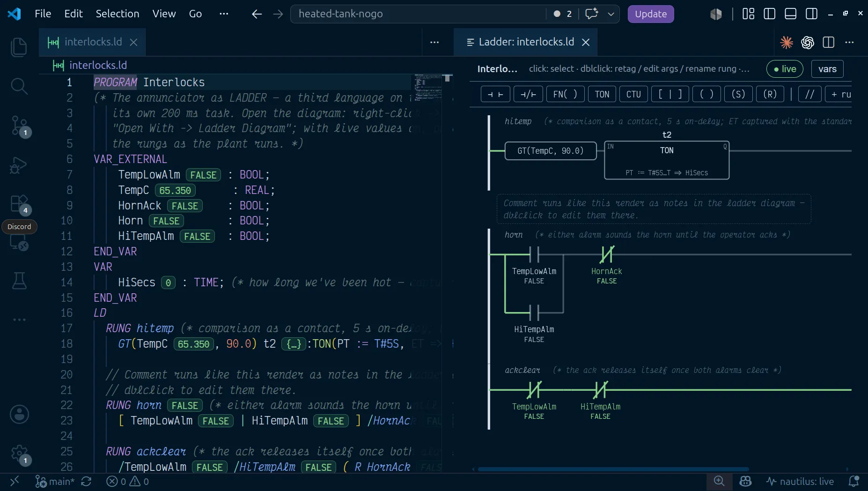868x491 pixels.
Task: Insert a parallel branch [ | ]
Action: tap(670, 94)
